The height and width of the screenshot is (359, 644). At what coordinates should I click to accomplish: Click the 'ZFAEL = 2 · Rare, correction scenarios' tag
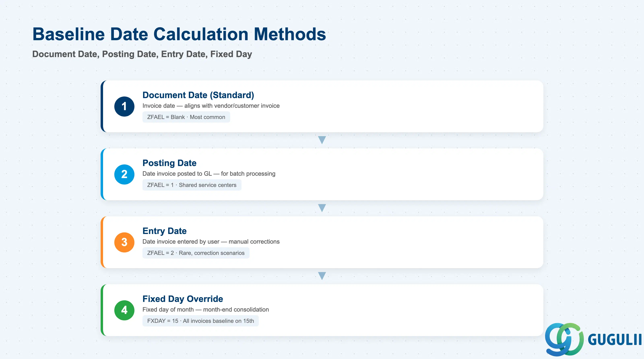pos(196,253)
